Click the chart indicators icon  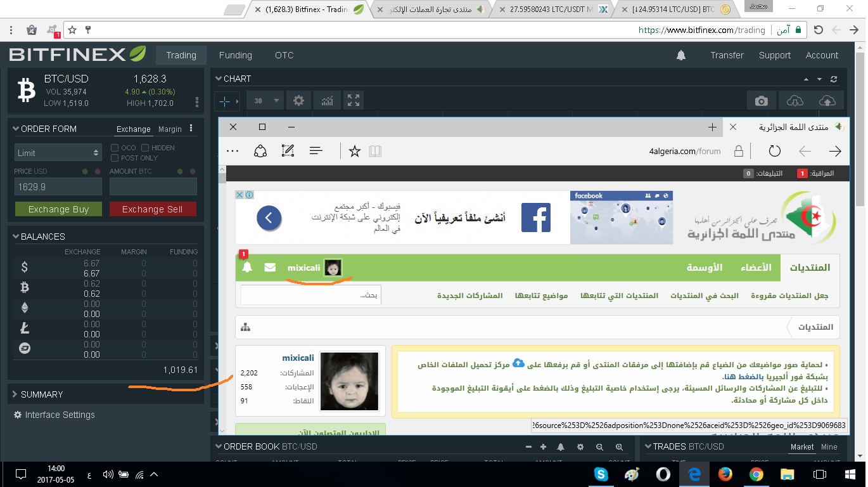[x=327, y=100]
